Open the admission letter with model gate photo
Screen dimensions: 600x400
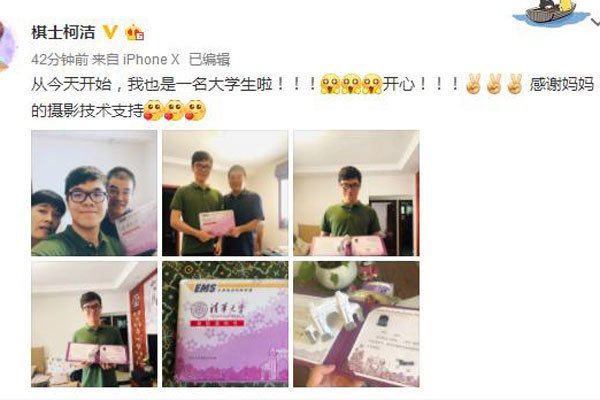[x=356, y=324]
